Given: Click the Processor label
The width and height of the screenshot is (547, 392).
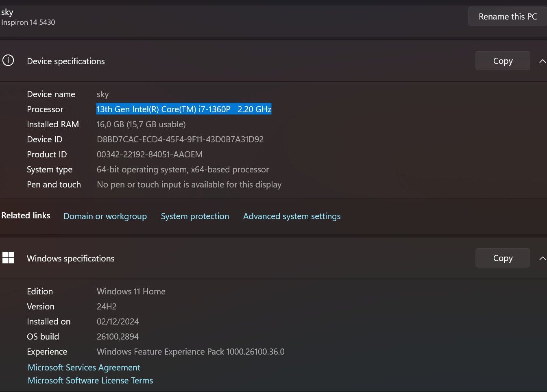Looking at the screenshot, I should click(x=45, y=109).
